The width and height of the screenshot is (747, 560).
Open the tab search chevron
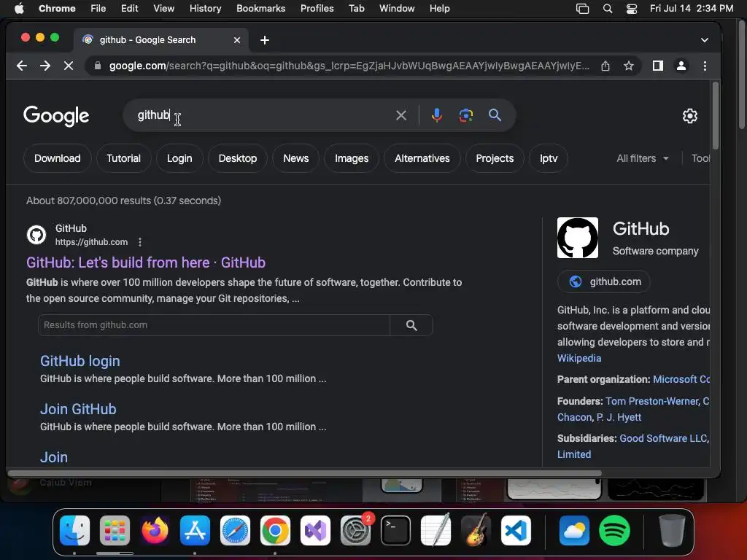coord(705,40)
